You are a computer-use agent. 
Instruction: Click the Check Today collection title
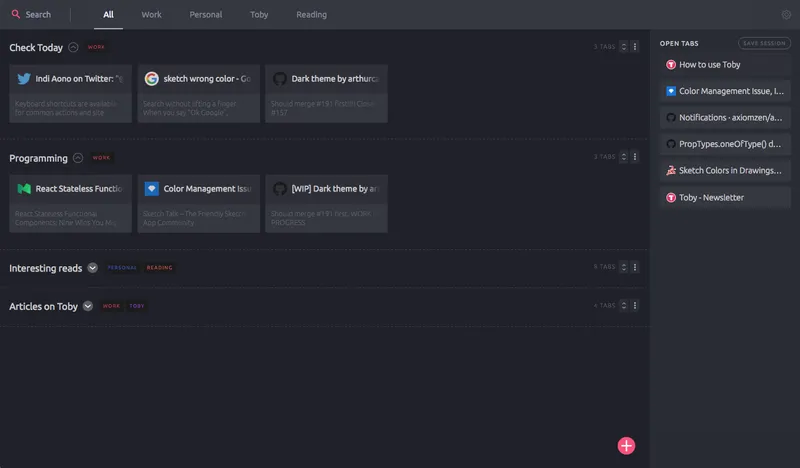(x=36, y=47)
